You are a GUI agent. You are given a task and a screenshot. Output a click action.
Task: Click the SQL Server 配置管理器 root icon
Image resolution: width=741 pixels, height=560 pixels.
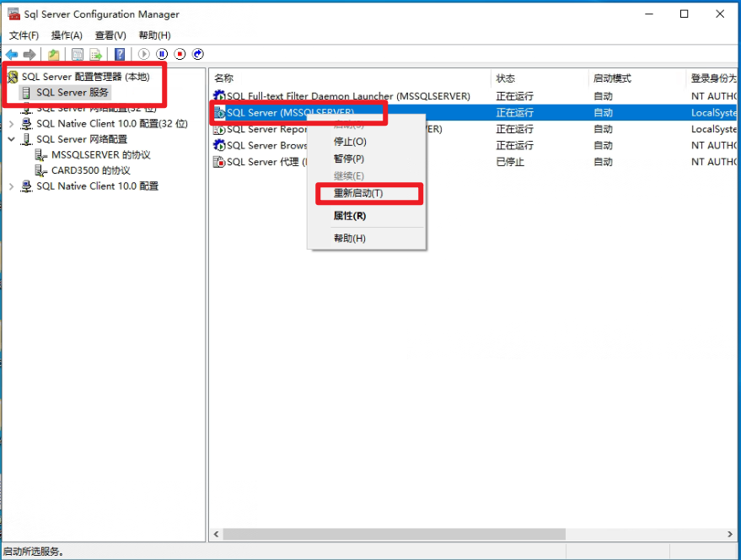(x=13, y=77)
